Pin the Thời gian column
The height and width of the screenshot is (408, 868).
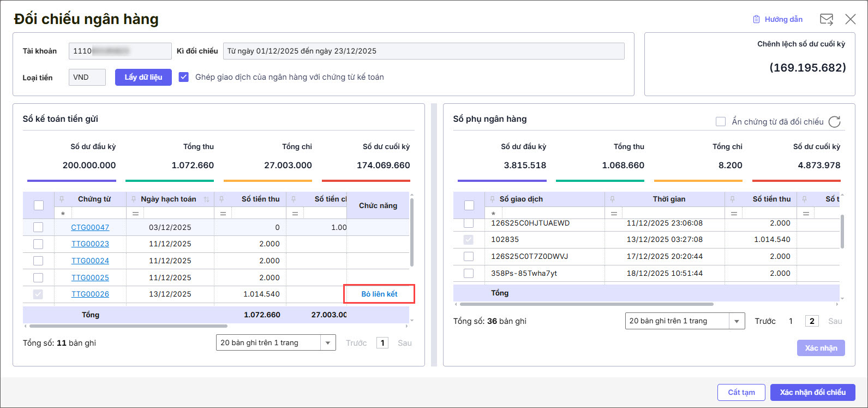pos(612,199)
